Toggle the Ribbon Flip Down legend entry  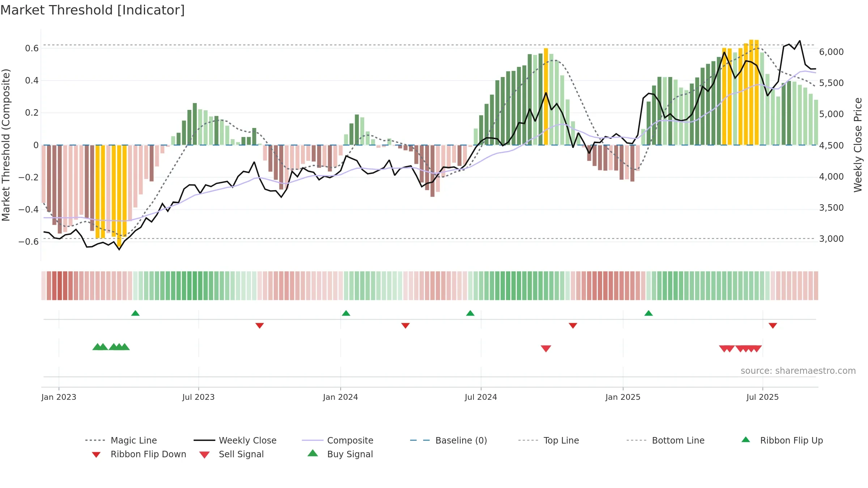click(139, 454)
